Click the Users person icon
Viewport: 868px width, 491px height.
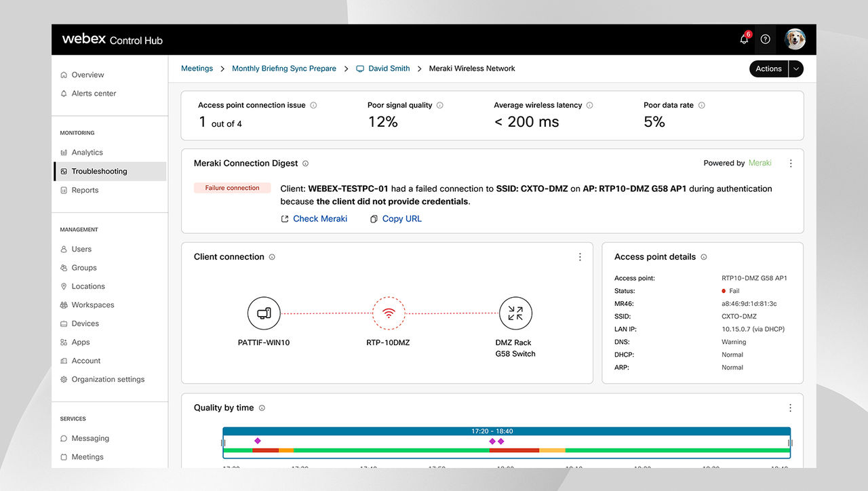[x=64, y=250]
